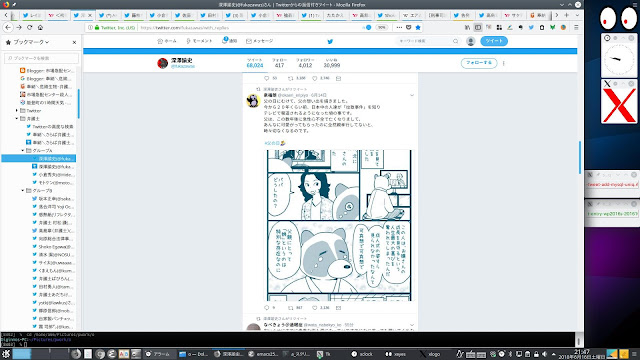Open the more-options dots beside フォローする
The height and width of the screenshot is (360, 640).
[x=504, y=63]
